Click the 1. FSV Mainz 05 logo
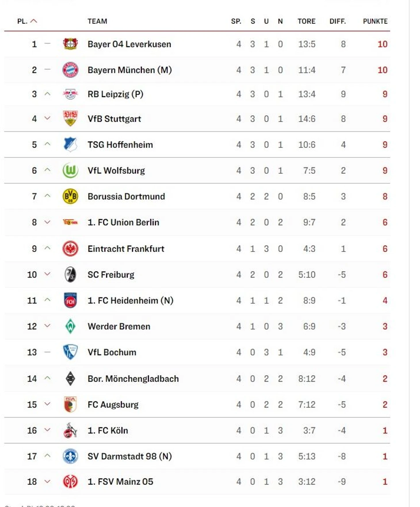This screenshot has height=507, width=420. (x=70, y=481)
